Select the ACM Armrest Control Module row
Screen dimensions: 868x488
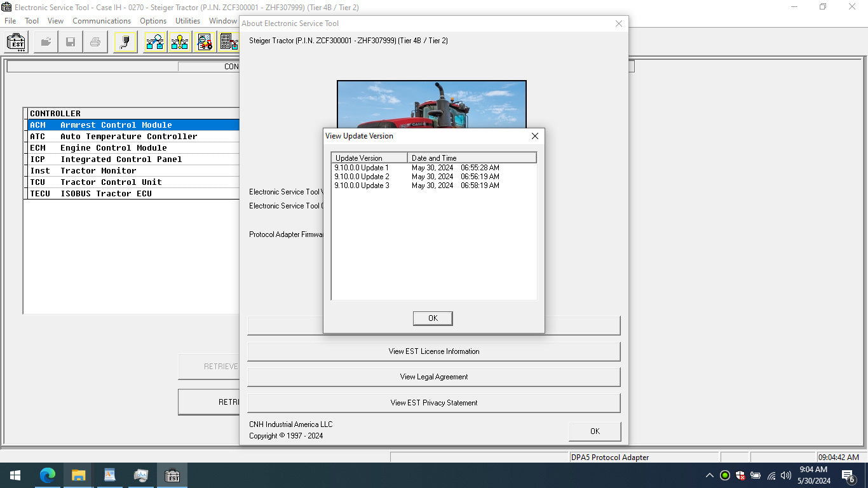point(133,125)
